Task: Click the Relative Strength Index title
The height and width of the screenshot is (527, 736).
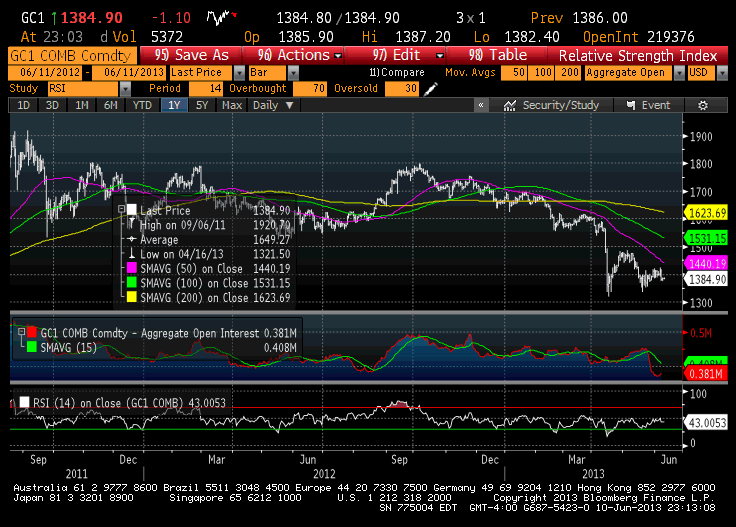Action: click(x=637, y=56)
